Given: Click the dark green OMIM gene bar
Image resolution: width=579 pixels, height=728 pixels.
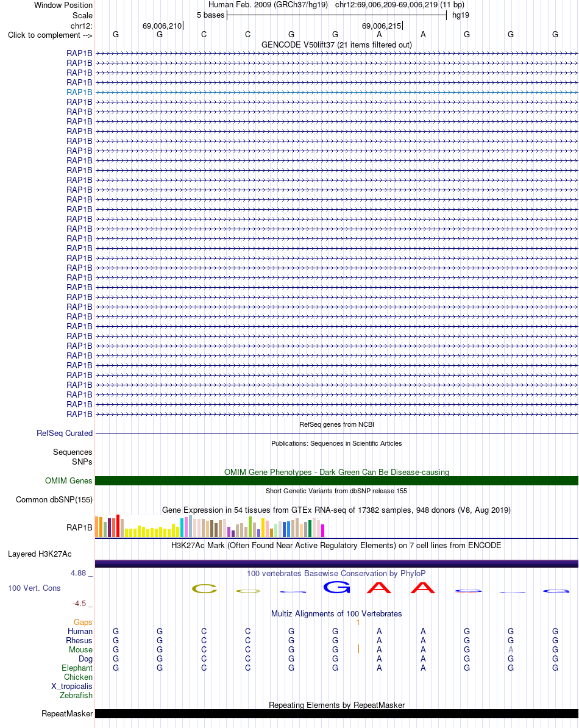Looking at the screenshot, I should tap(336, 481).
